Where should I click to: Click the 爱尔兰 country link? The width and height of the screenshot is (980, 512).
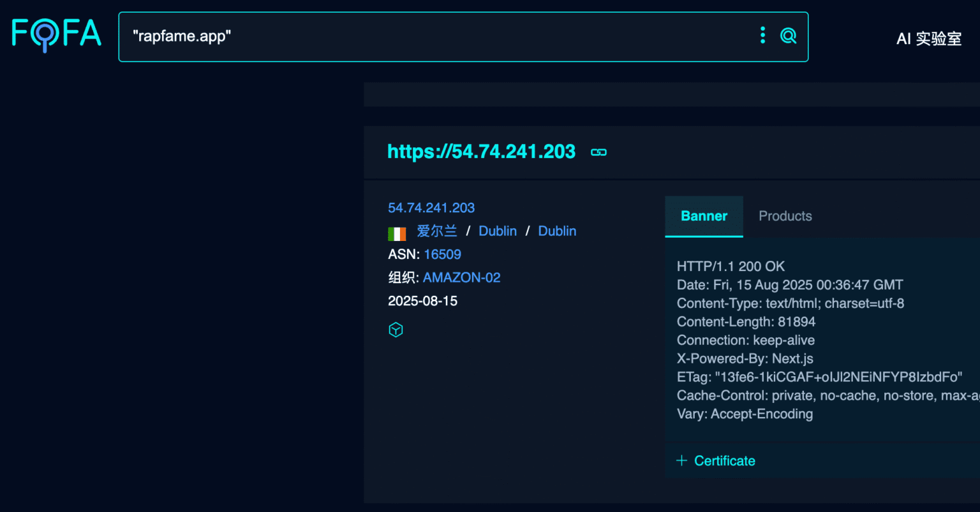437,231
